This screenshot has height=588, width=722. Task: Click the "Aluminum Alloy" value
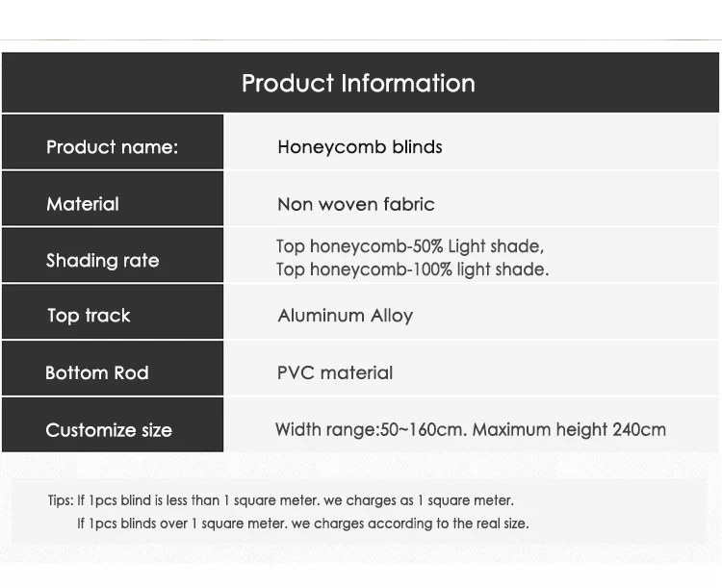345,316
